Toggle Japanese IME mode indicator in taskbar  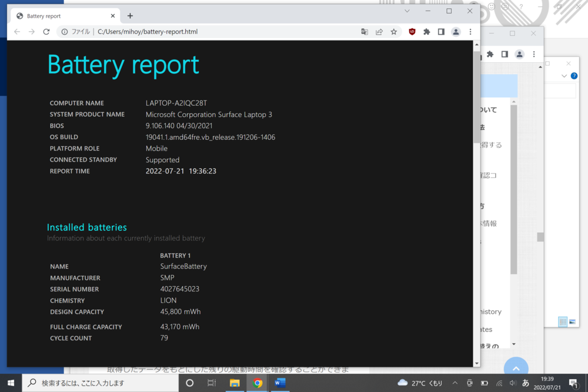(x=526, y=383)
